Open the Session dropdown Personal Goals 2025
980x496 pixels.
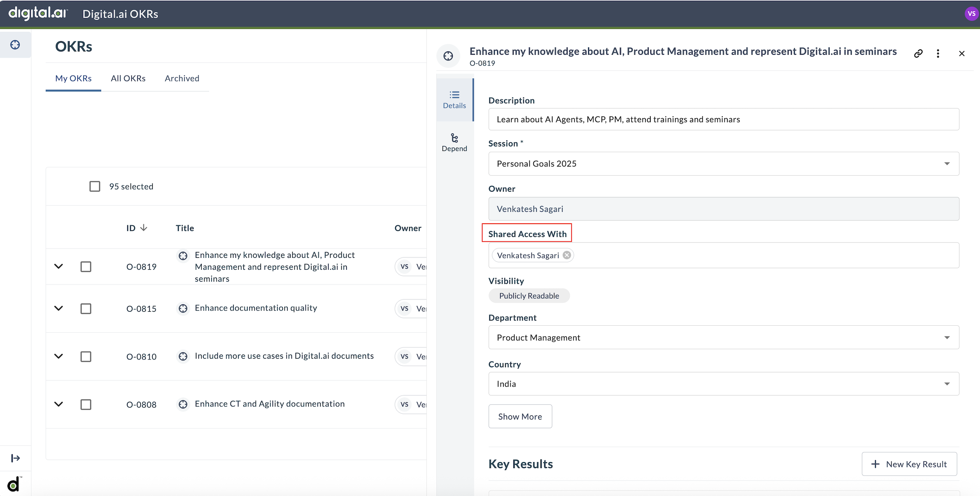coord(724,164)
